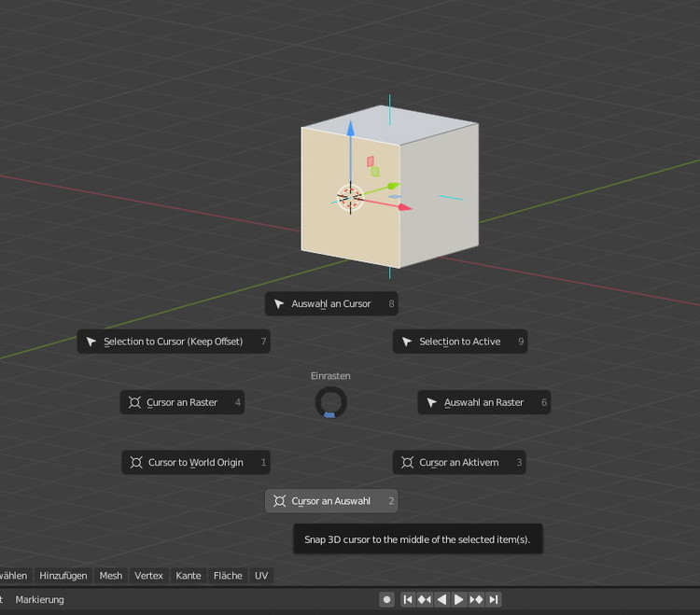The width and height of the screenshot is (700, 615).
Task: Jump to the first frame of the timeline
Action: coord(408,599)
